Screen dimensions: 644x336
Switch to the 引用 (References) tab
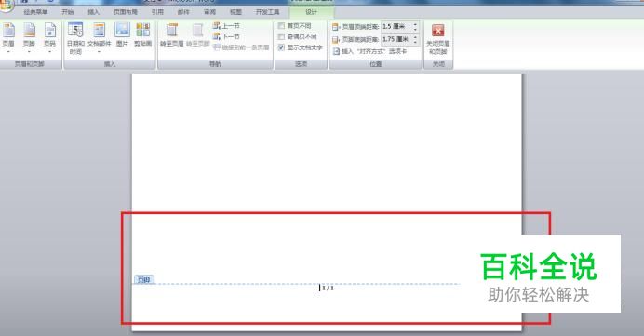click(x=157, y=12)
